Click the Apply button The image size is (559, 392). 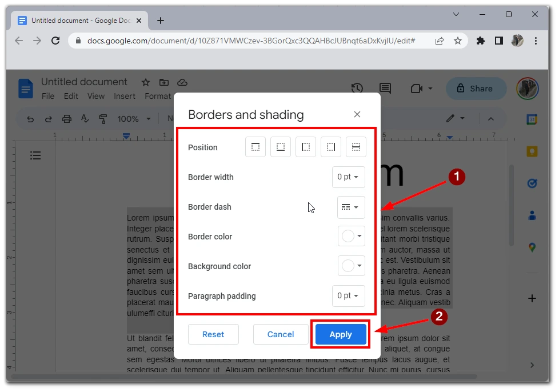(341, 334)
